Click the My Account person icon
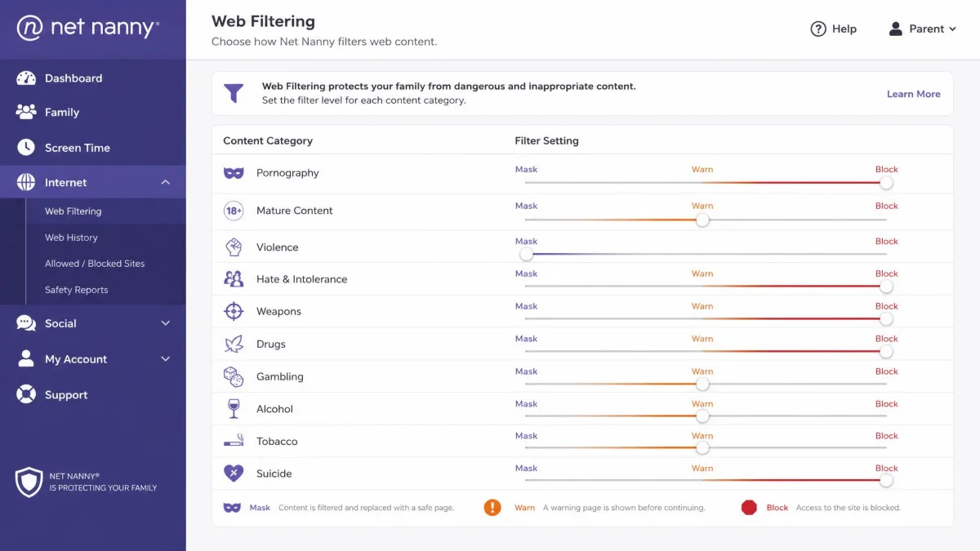This screenshot has height=551, width=980. coord(26,358)
